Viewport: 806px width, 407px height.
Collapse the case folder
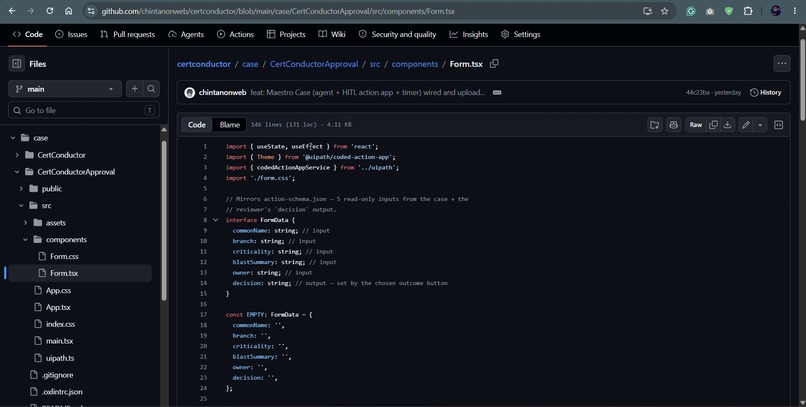coord(13,138)
